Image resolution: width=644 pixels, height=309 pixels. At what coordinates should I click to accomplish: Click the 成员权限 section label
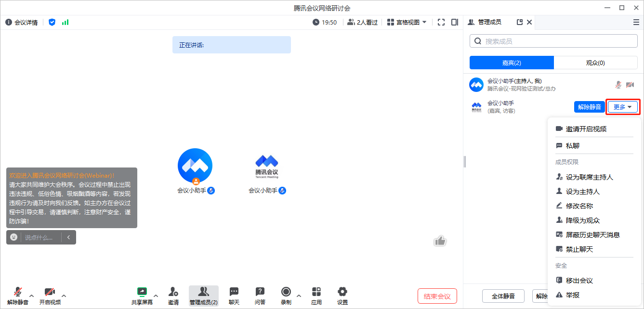click(x=567, y=162)
